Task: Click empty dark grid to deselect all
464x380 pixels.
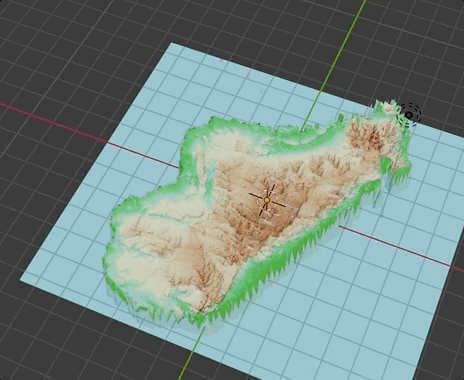Action: coord(67,50)
